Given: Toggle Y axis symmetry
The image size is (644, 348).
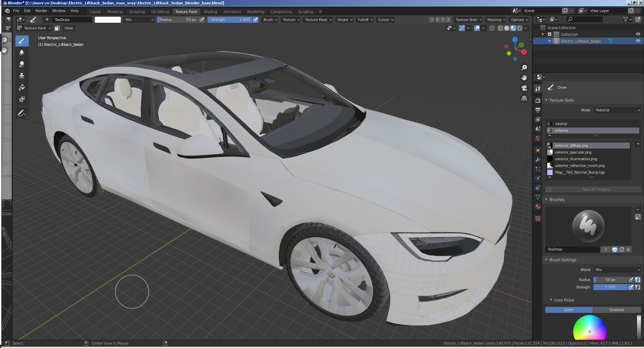Looking at the screenshot, I should coord(443,20).
